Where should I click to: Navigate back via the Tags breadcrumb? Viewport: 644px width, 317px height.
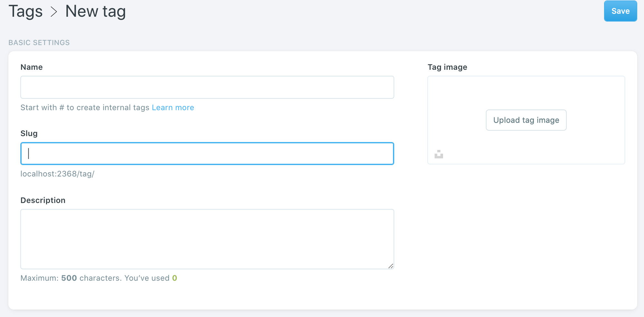coord(26,11)
